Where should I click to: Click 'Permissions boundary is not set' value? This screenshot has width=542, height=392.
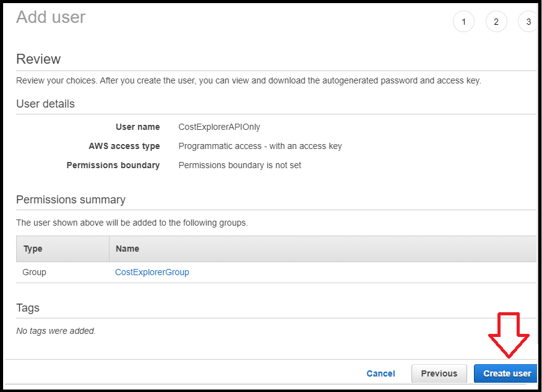pyautogui.click(x=239, y=165)
